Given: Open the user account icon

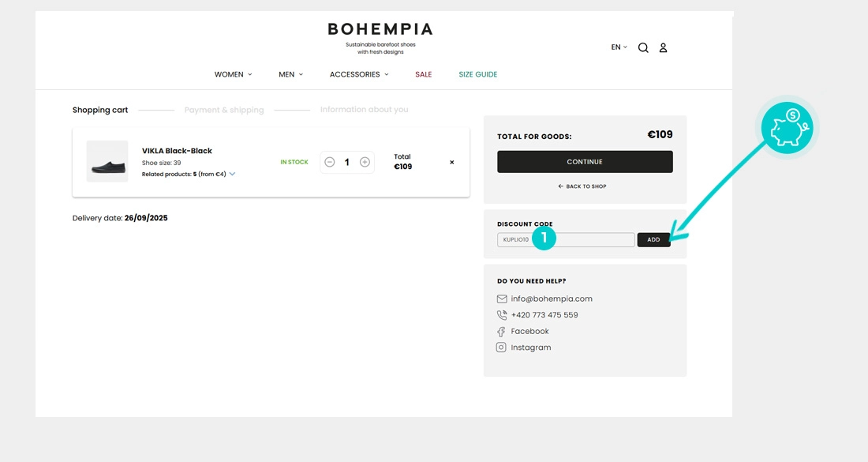Looking at the screenshot, I should 663,47.
